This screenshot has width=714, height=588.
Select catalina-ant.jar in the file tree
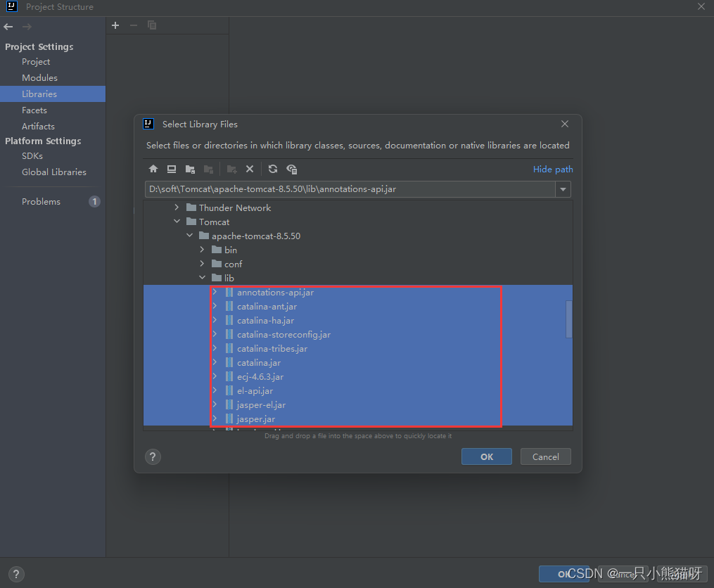pyautogui.click(x=357, y=307)
